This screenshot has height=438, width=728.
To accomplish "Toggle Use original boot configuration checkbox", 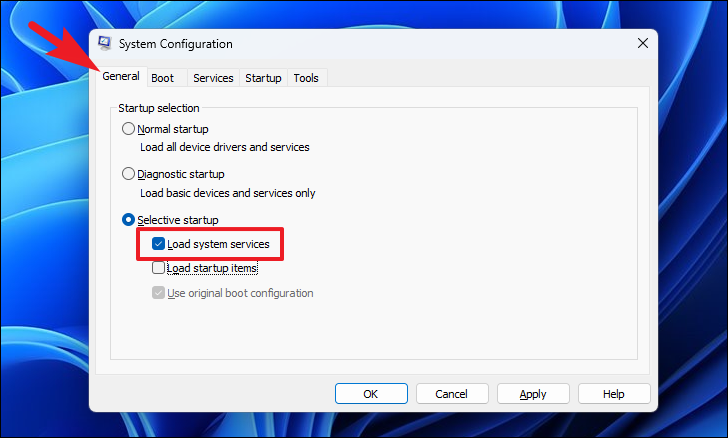I will coord(158,293).
